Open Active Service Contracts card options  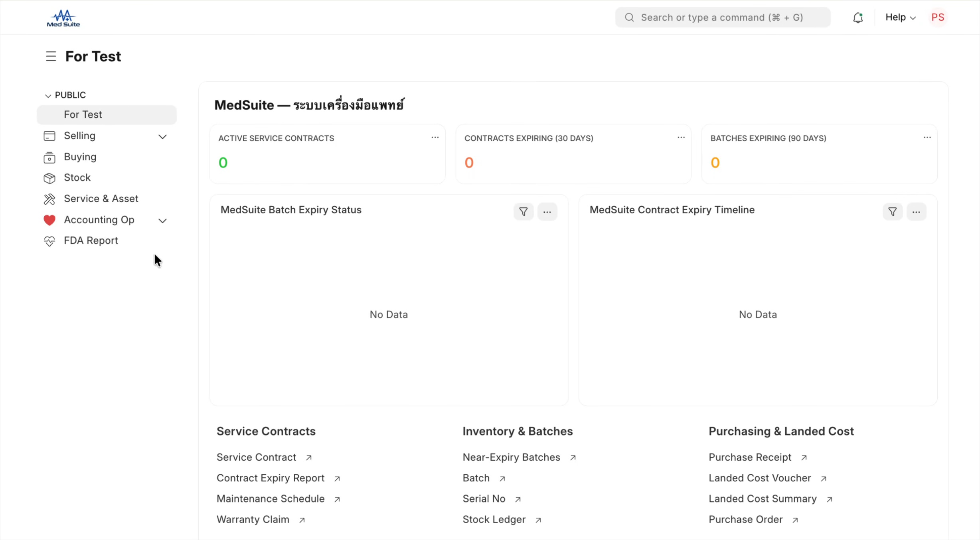tap(435, 138)
